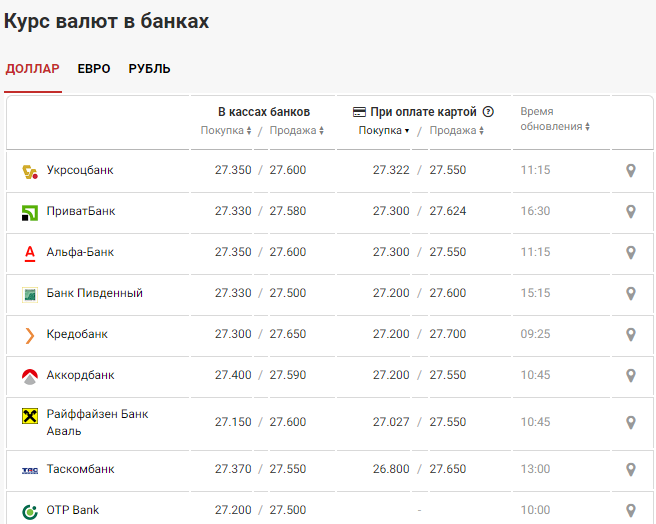
Task: Sort by card payment Покупка rate
Action: pyautogui.click(x=385, y=131)
